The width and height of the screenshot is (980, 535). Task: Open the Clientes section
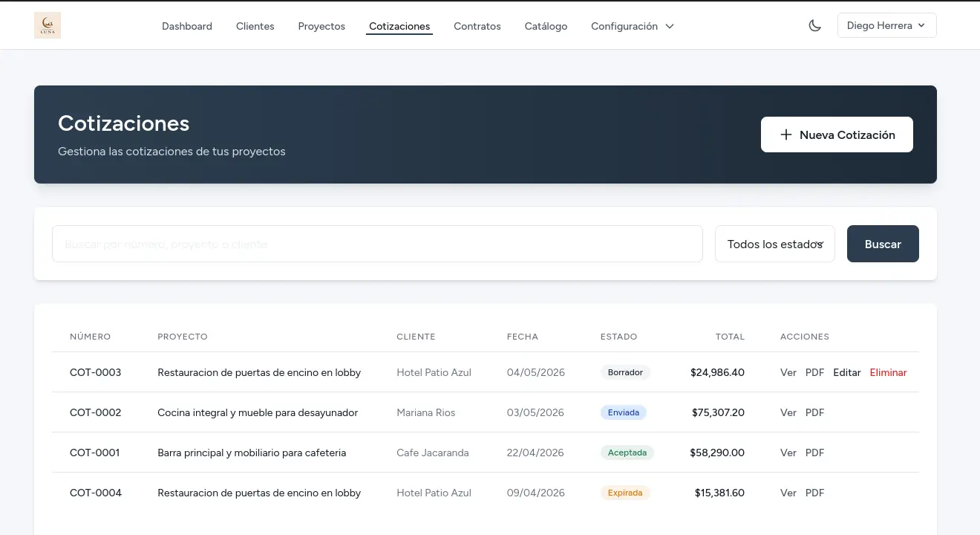(255, 26)
